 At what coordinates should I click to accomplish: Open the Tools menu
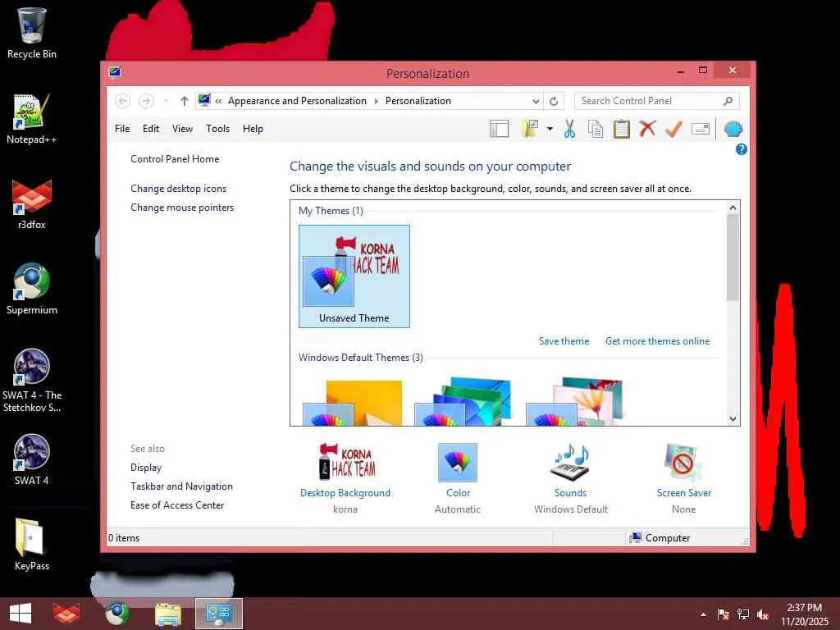click(x=217, y=129)
